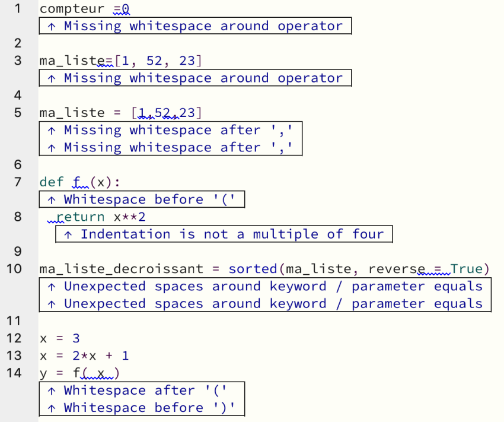Select the "Whitespace before ')'" warning
This screenshot has height=422, width=504.
142,408
